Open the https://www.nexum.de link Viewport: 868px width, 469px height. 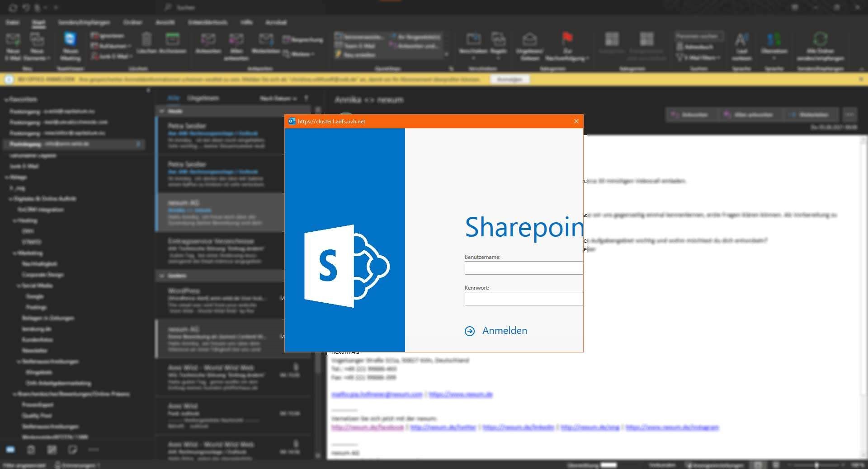[x=460, y=394]
